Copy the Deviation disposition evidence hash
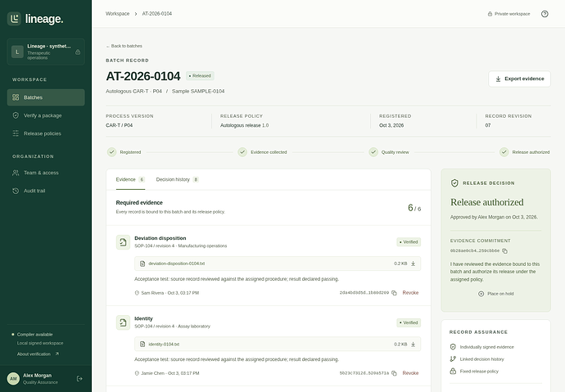The width and height of the screenshot is (565, 392). 394,293
